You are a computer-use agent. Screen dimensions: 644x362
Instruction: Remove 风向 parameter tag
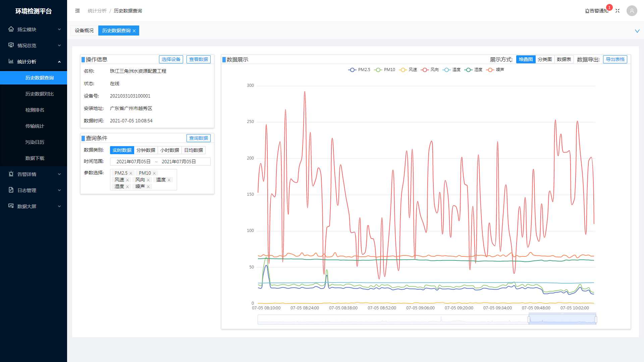click(148, 180)
